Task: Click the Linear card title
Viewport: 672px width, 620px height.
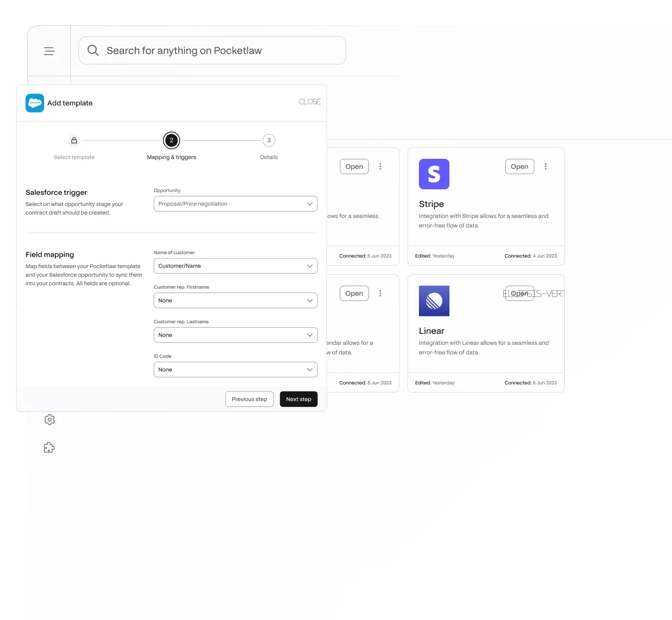Action: (x=432, y=331)
